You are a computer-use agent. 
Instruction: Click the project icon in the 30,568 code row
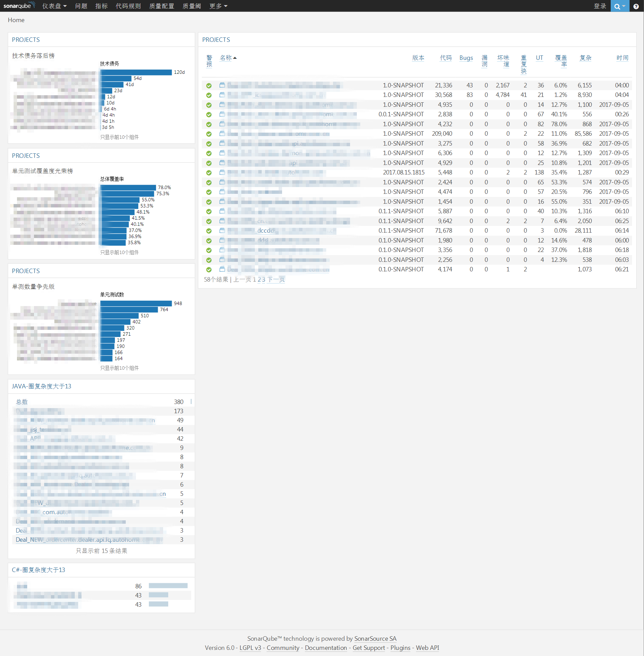[222, 95]
